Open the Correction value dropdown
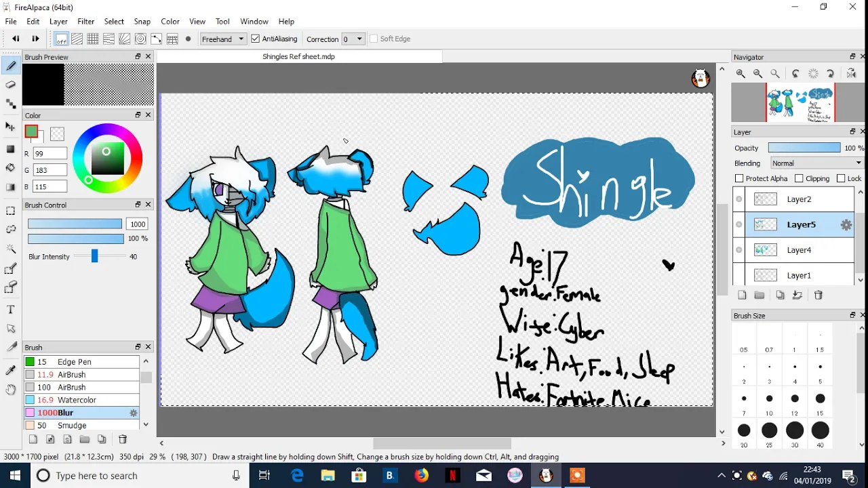Image resolution: width=868 pixels, height=488 pixels. [353, 39]
